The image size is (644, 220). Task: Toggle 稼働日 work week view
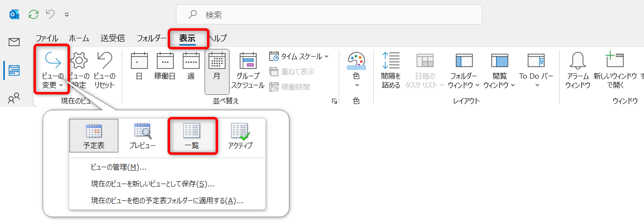[165, 67]
